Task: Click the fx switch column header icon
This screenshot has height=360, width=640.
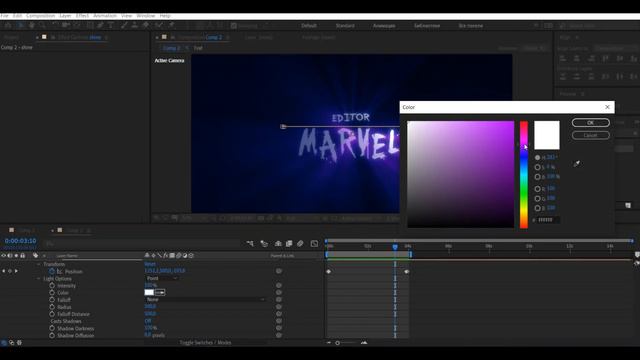Action: [166, 256]
